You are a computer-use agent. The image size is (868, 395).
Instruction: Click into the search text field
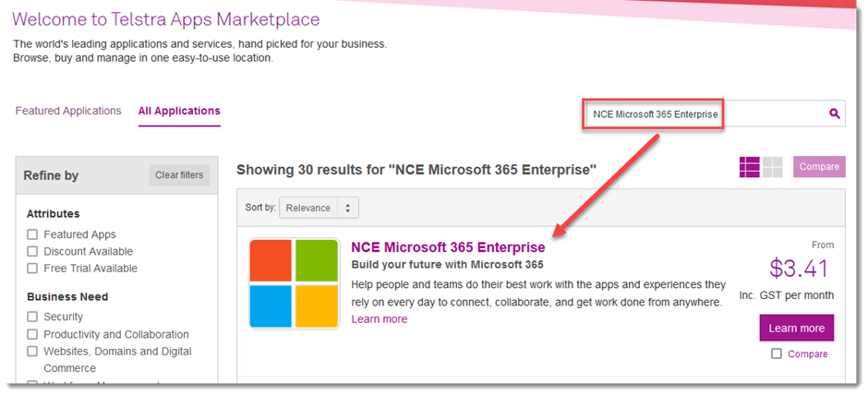tap(702, 114)
